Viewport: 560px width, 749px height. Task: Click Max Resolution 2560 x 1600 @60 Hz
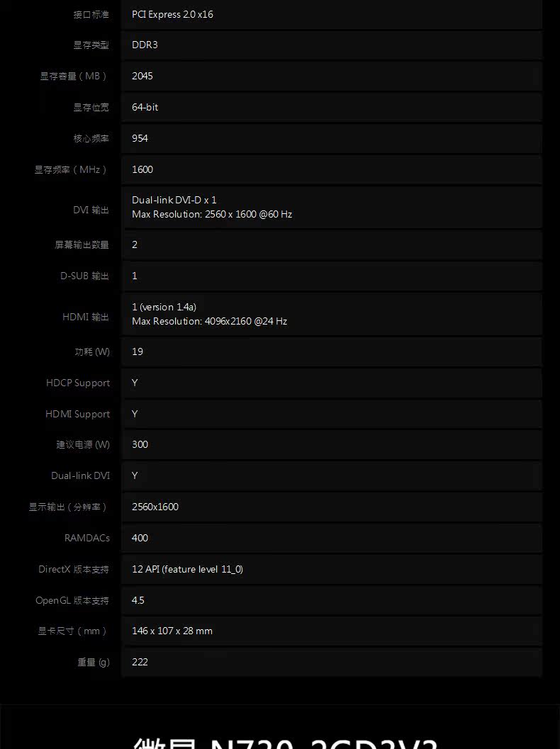pyautogui.click(x=212, y=214)
